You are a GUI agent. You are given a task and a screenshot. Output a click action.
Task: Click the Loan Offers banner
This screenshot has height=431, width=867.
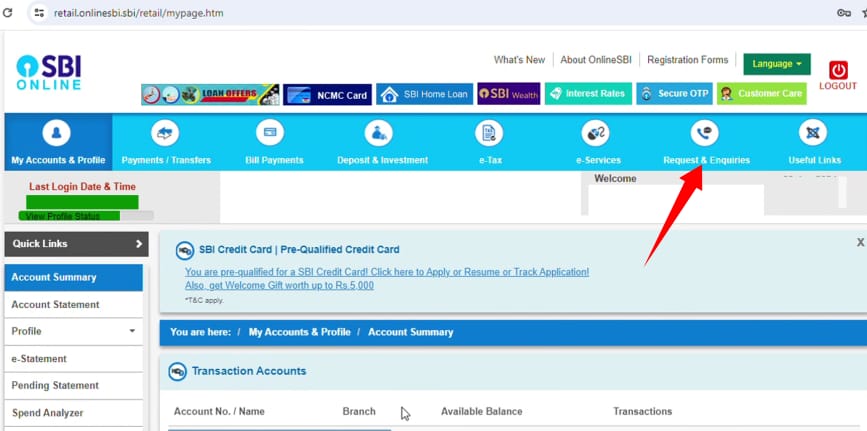click(x=210, y=94)
